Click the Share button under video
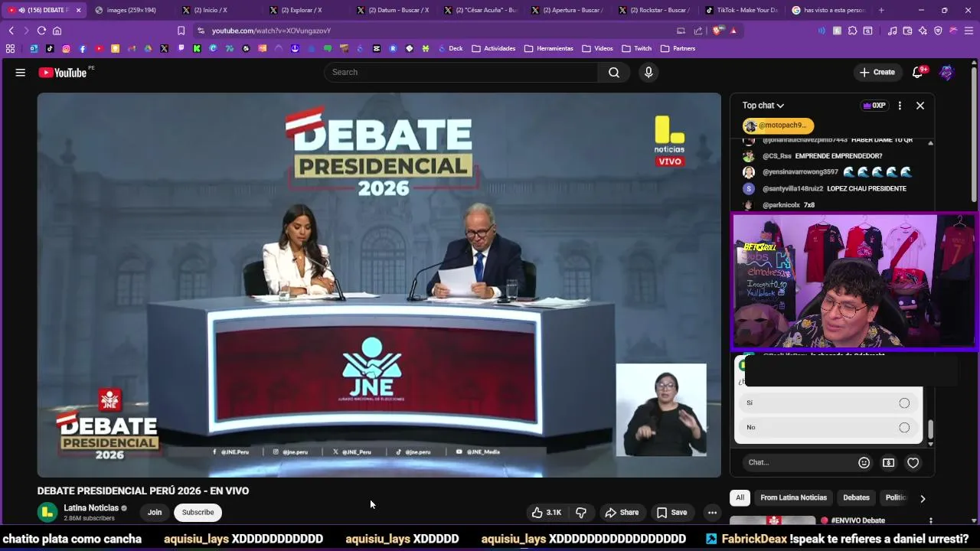980x551 pixels. pyautogui.click(x=622, y=513)
